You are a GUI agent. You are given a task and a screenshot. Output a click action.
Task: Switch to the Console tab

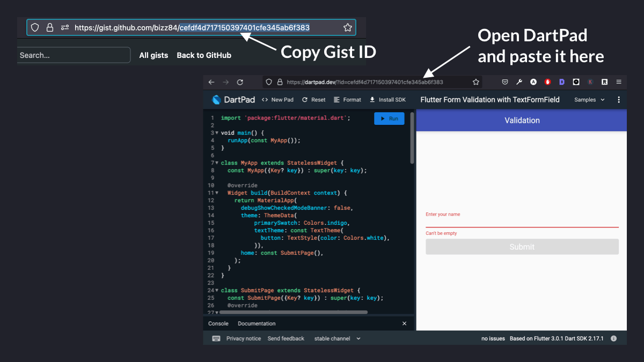click(x=218, y=324)
